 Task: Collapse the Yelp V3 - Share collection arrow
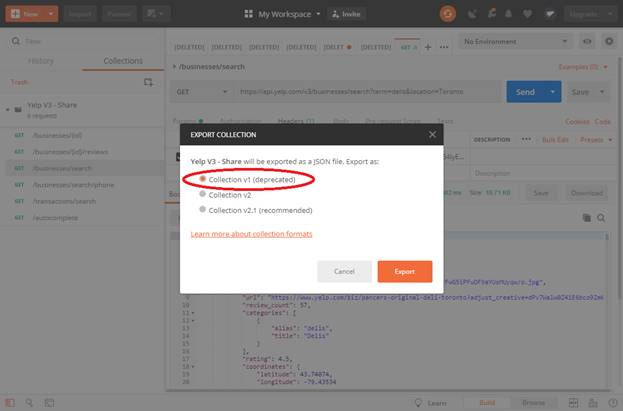pyautogui.click(x=8, y=109)
